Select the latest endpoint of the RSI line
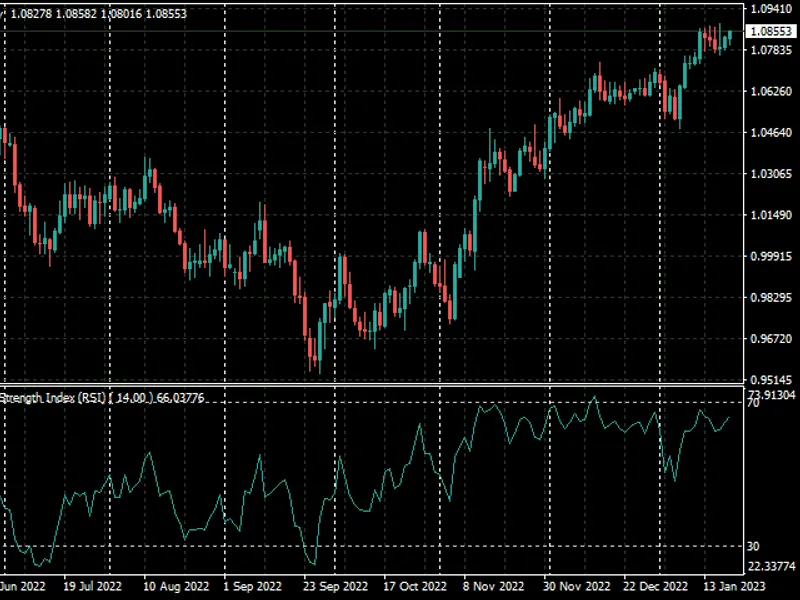This screenshot has width=800, height=600. (x=729, y=417)
